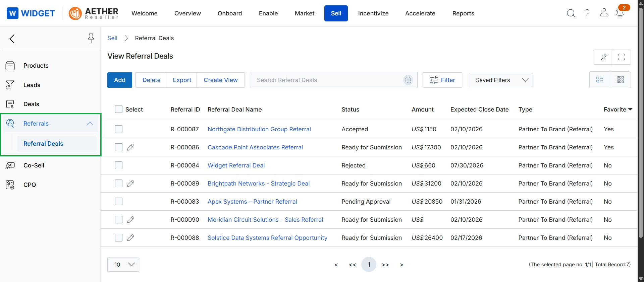Click the Deals sidebar icon
The height and width of the screenshot is (282, 644).
coord(10,104)
